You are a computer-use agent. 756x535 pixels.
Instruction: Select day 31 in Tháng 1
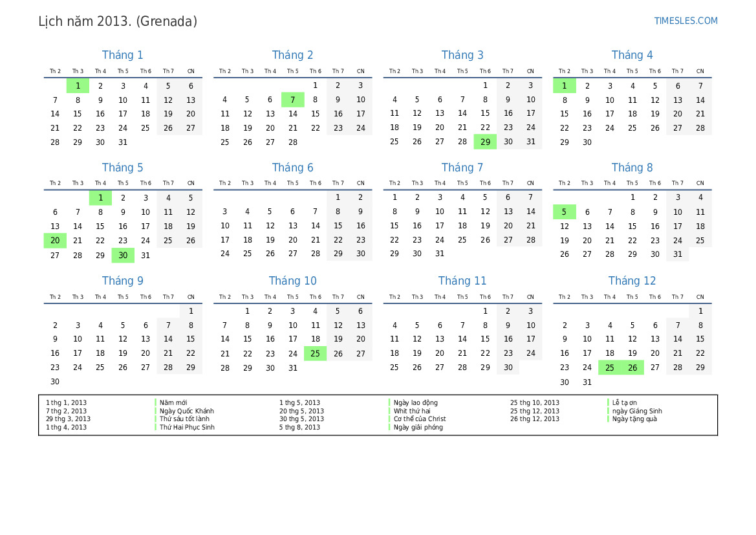(123, 142)
